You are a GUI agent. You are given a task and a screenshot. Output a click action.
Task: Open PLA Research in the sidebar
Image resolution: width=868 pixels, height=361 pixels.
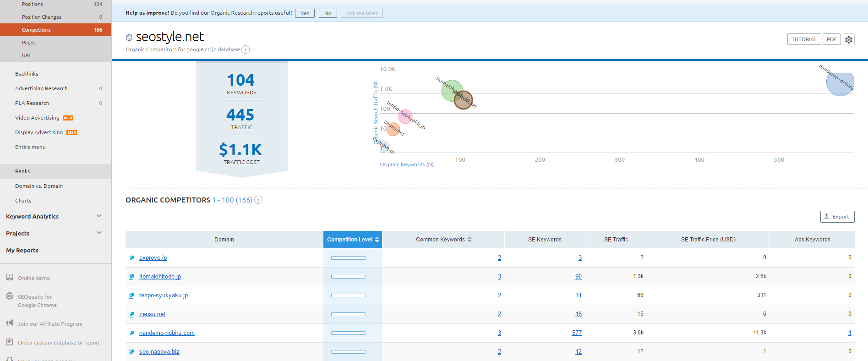pyautogui.click(x=32, y=103)
